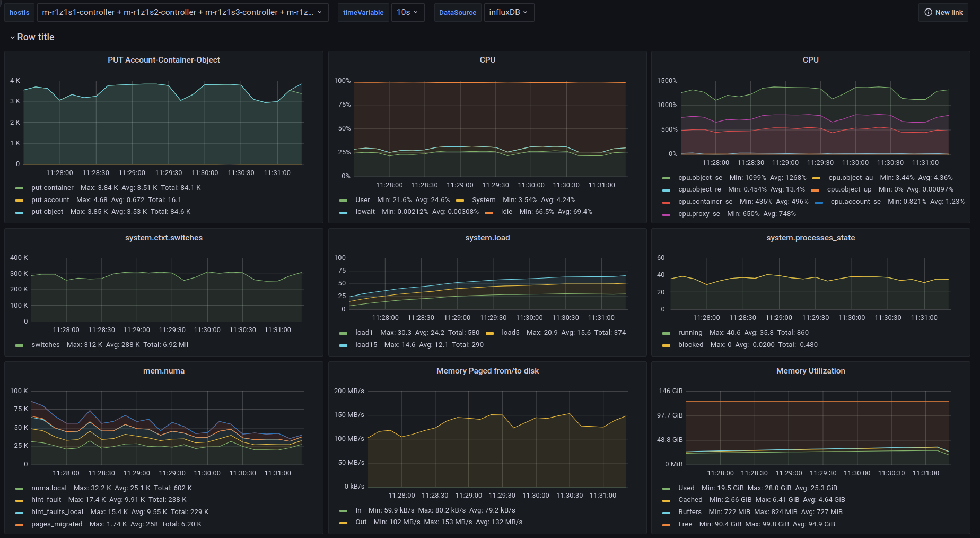Click the system.load panel title
980x538 pixels.
coord(487,238)
